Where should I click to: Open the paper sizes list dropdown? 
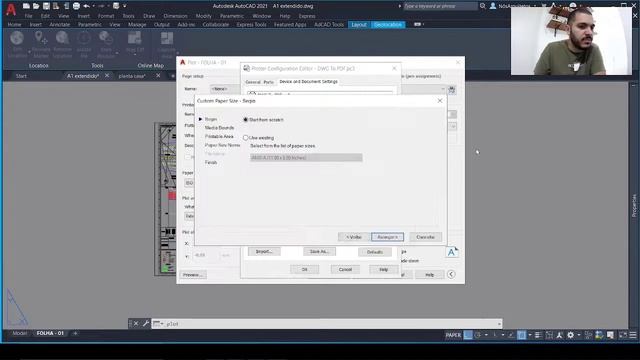tap(306, 158)
